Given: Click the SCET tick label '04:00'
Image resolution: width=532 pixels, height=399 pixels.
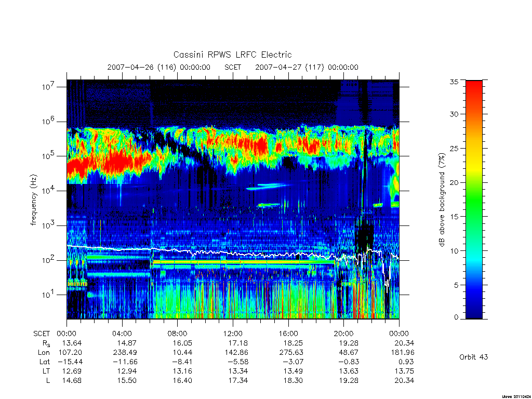Looking at the screenshot, I should 122,334.
